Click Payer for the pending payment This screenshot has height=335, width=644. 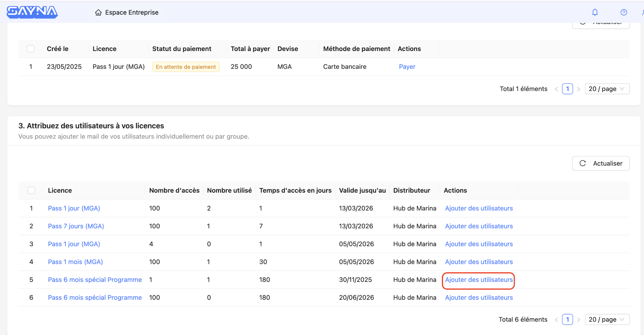407,67
